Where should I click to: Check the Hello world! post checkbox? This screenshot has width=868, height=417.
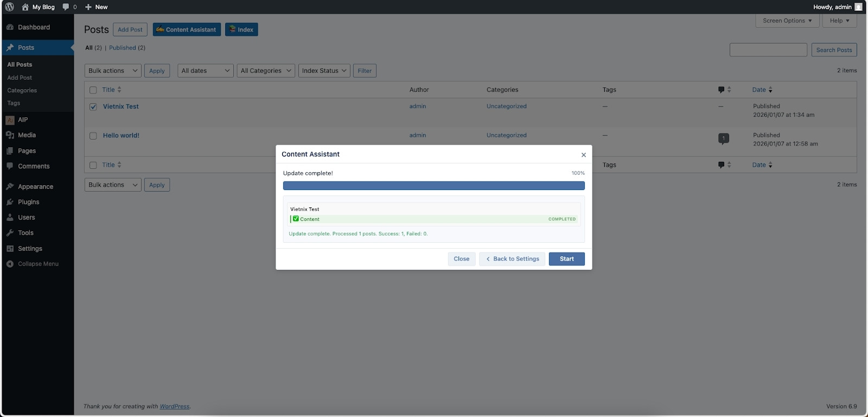pos(93,136)
